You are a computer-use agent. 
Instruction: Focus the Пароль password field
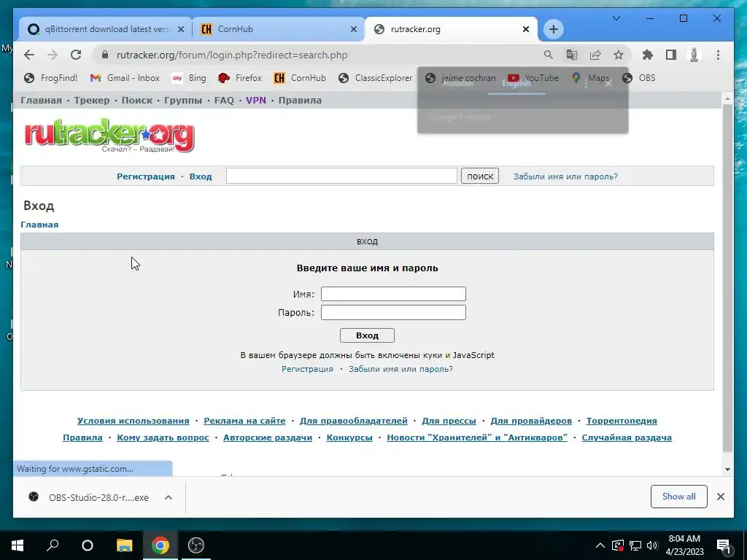pos(393,312)
